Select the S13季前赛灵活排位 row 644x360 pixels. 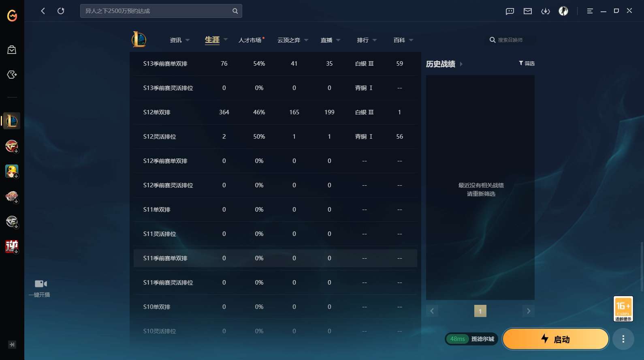(275, 88)
